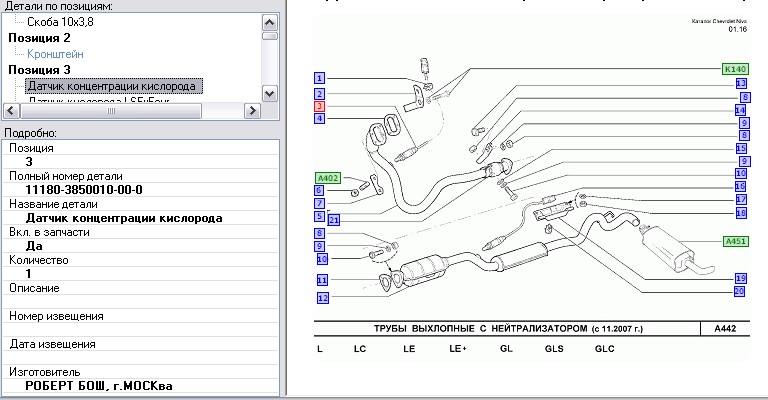Select position marker 20 at bottom right
This screenshot has width=768, height=400.
click(x=739, y=292)
